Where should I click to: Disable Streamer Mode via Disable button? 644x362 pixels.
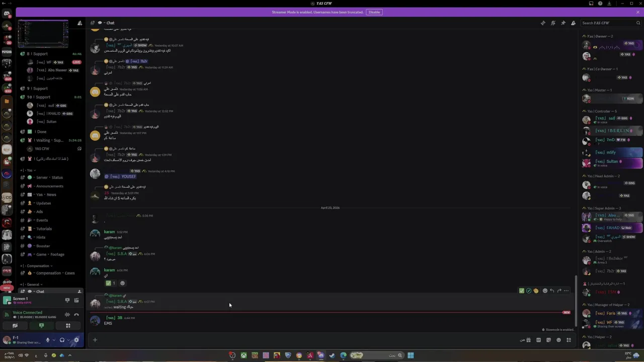tap(374, 12)
